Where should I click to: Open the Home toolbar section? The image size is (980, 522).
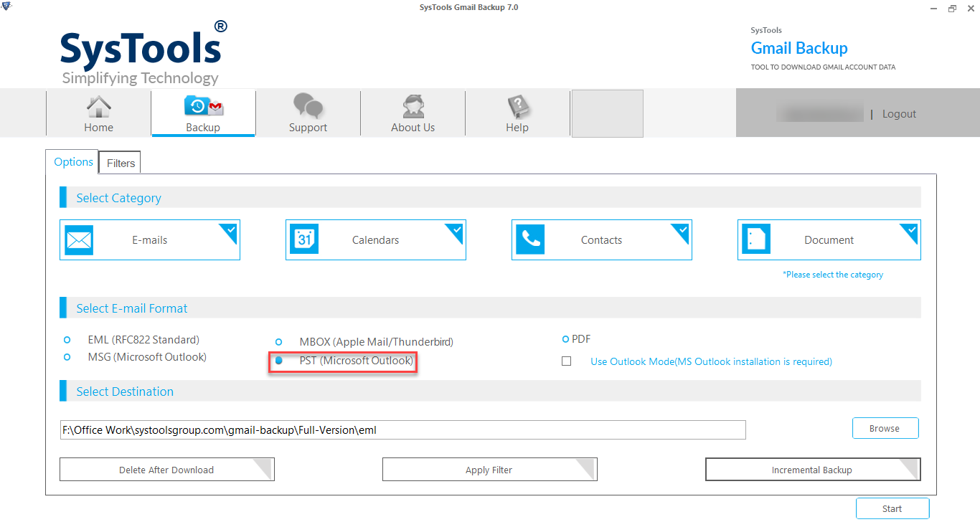tap(99, 113)
